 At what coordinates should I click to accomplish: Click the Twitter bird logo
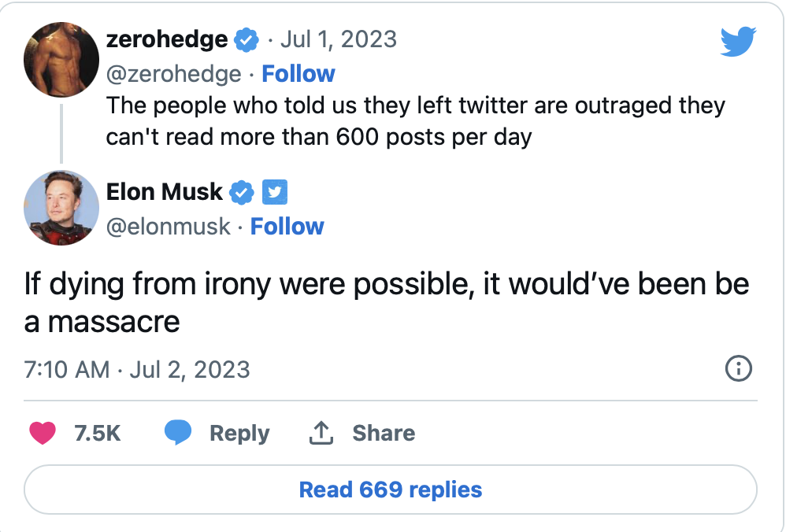(x=738, y=41)
